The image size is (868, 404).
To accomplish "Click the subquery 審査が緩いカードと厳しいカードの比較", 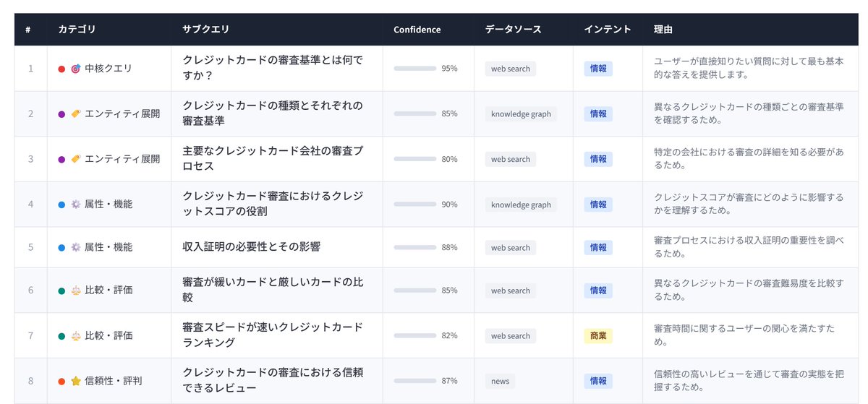I will click(273, 290).
